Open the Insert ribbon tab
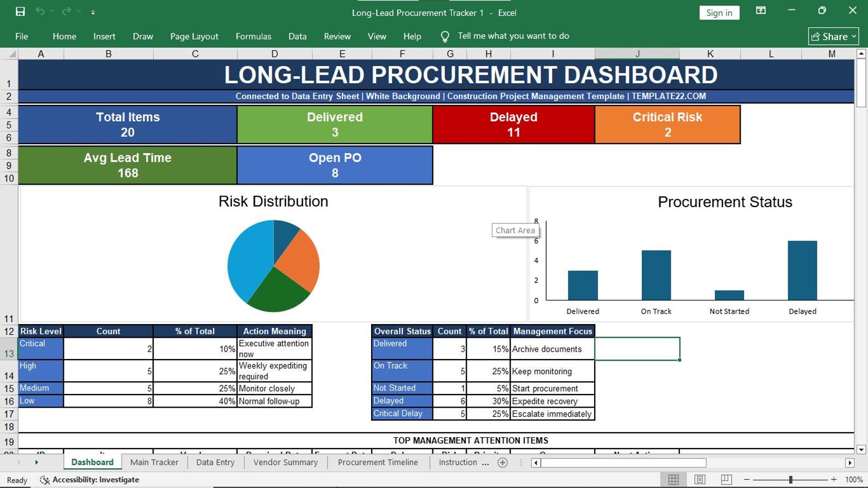 [104, 36]
